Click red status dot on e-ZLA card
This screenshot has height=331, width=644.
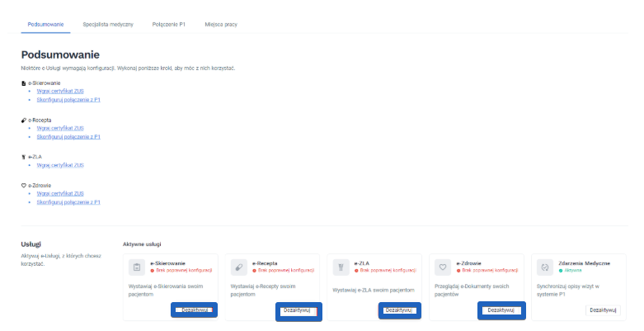356,271
